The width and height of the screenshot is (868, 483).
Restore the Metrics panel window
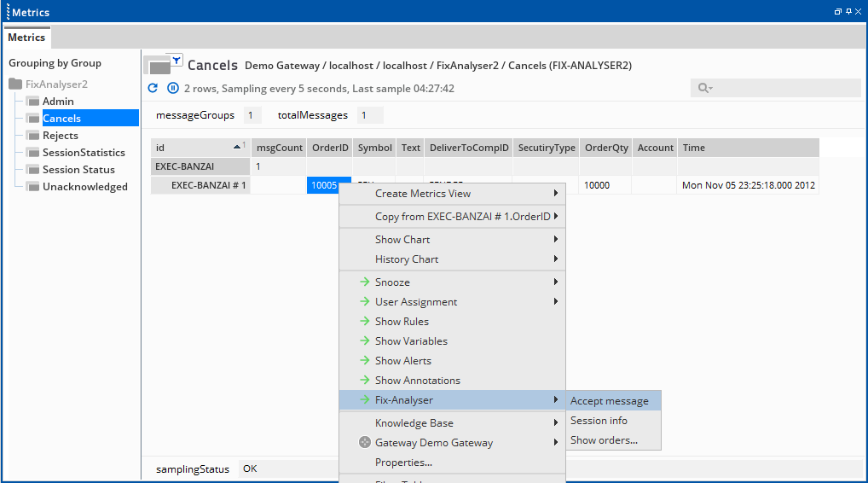point(838,12)
